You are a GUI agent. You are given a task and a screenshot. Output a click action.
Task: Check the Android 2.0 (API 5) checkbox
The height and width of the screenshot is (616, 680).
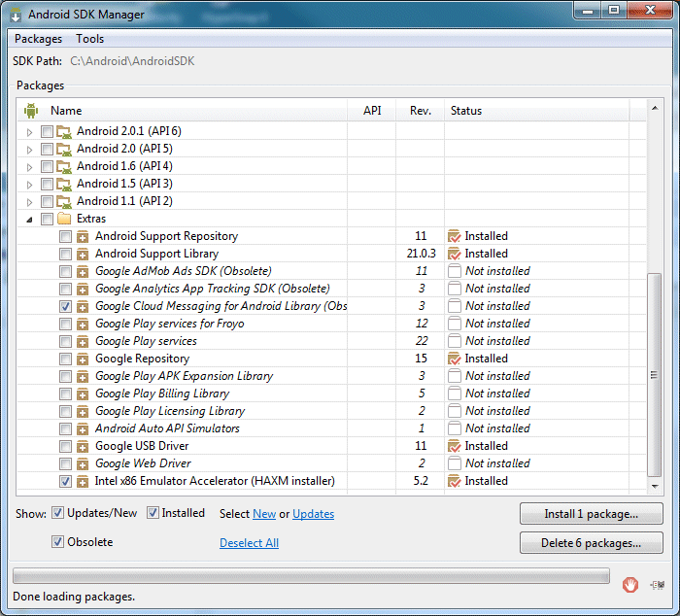47,150
